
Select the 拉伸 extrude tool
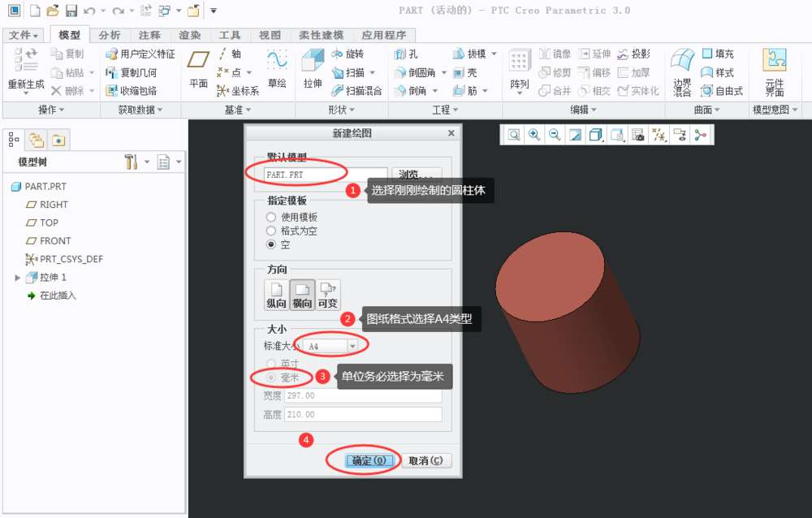click(313, 69)
